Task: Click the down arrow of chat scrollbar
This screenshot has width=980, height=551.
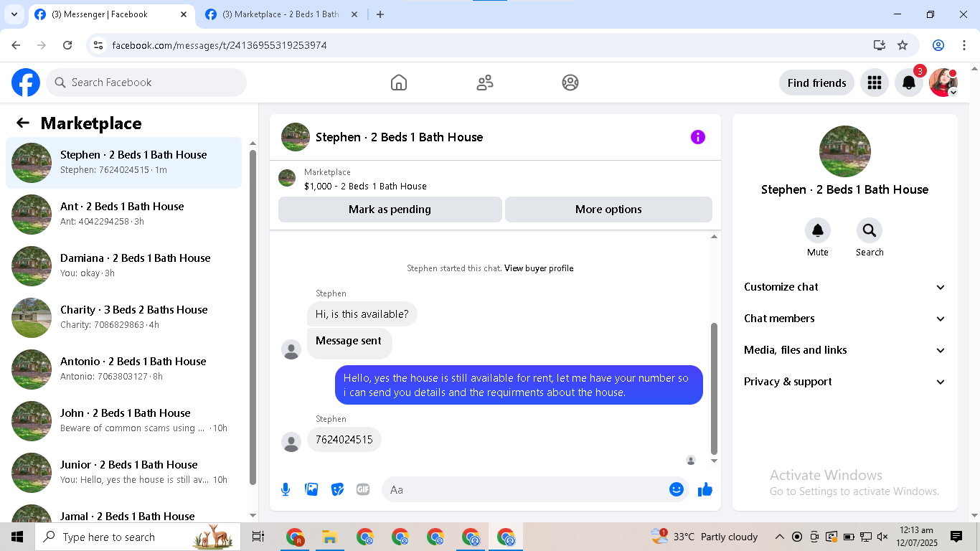Action: click(714, 461)
